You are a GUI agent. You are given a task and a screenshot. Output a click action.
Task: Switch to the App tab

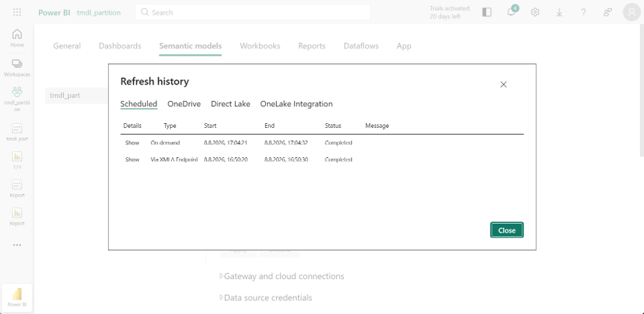(x=404, y=46)
